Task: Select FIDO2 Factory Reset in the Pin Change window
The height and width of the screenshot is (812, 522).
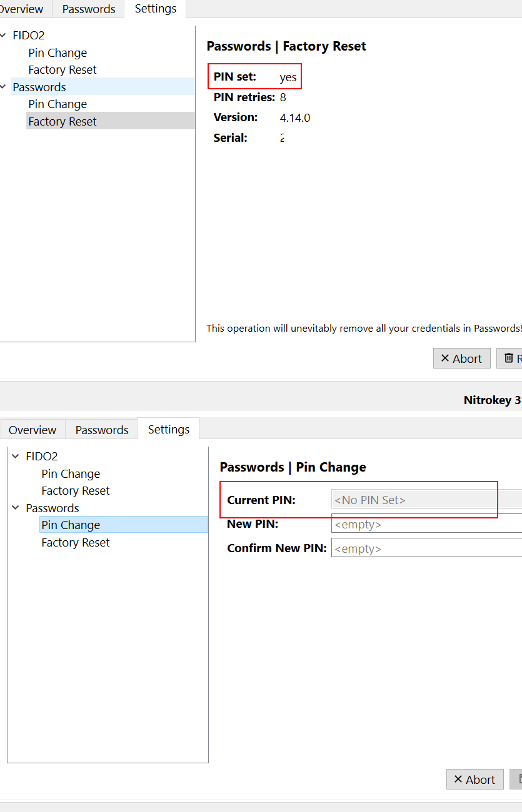Action: click(x=76, y=491)
